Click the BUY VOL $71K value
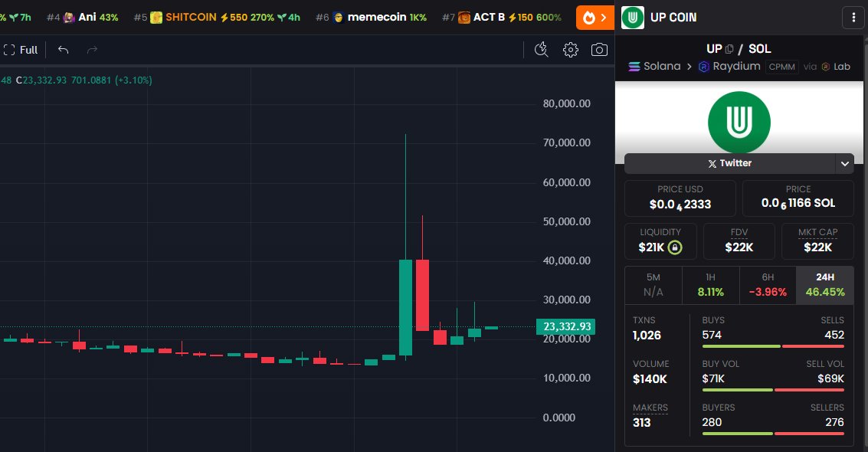This screenshot has height=452, width=868. coord(713,378)
